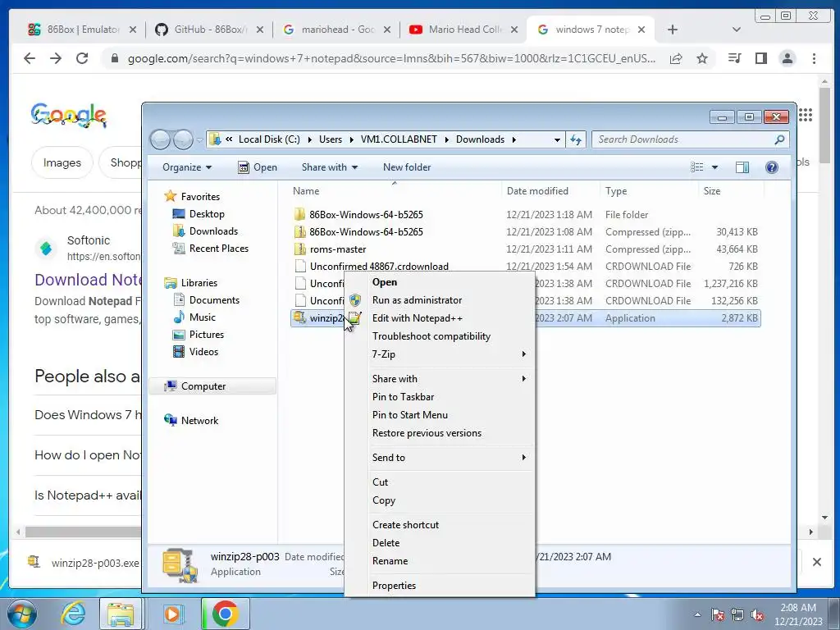Open the Share with toolbar dropdown
The image size is (840, 630).
point(330,167)
